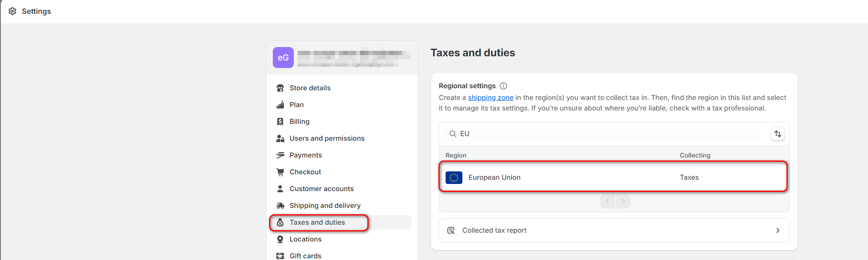Click the Store details shop icon
868x260 pixels.
pyautogui.click(x=280, y=88)
